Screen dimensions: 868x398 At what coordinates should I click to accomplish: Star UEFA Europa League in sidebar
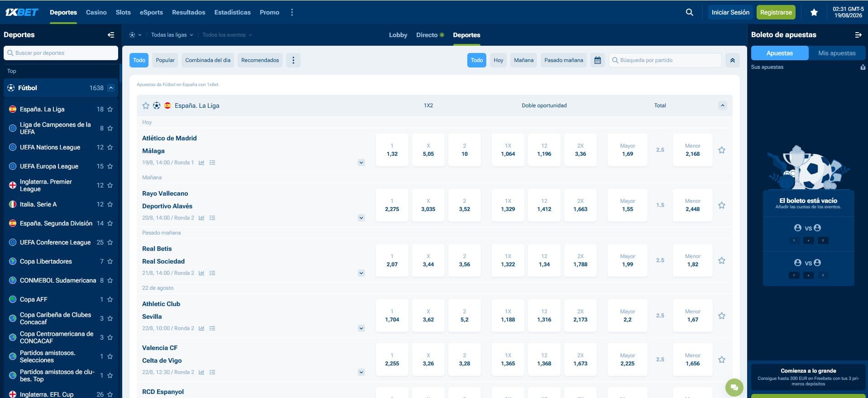[110, 166]
